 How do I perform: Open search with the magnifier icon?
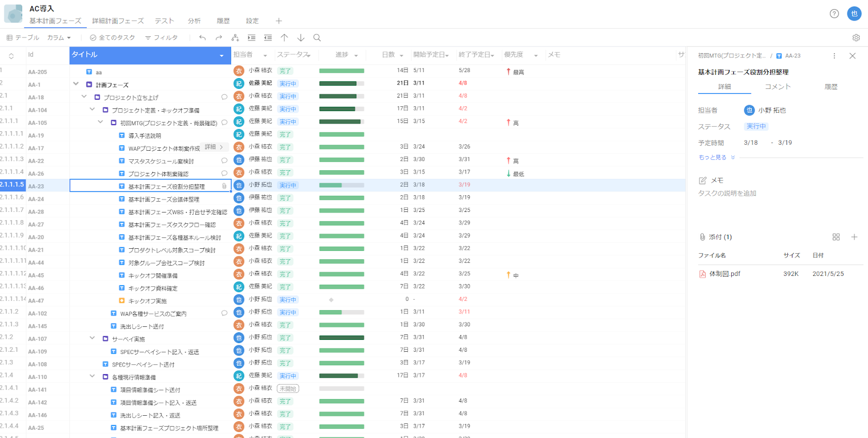[317, 38]
